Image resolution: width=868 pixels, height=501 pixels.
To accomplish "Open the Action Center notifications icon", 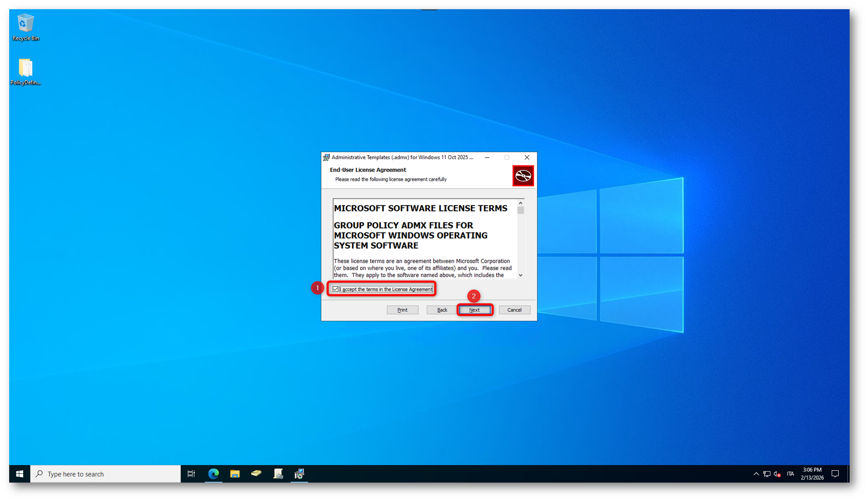I will 835,474.
